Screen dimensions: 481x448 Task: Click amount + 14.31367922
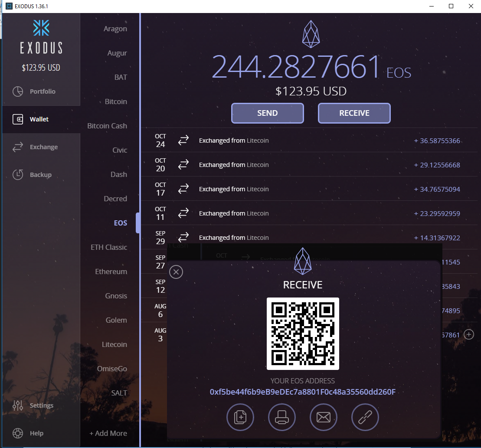(437, 238)
